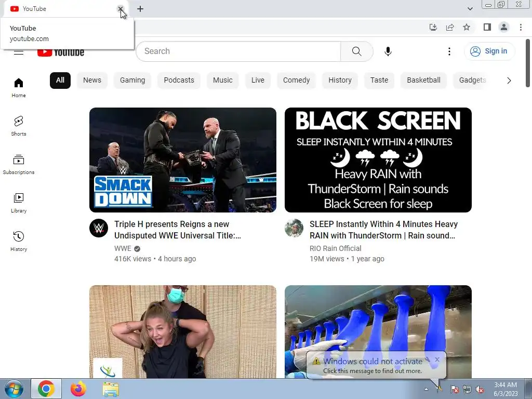This screenshot has height=399, width=532.
Task: Select the Taste category chip
Action: point(379,81)
